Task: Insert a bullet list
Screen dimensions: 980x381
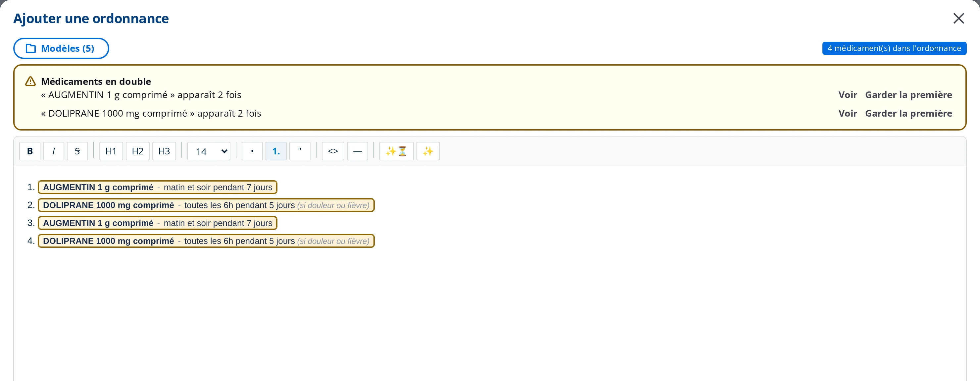Action: point(252,151)
